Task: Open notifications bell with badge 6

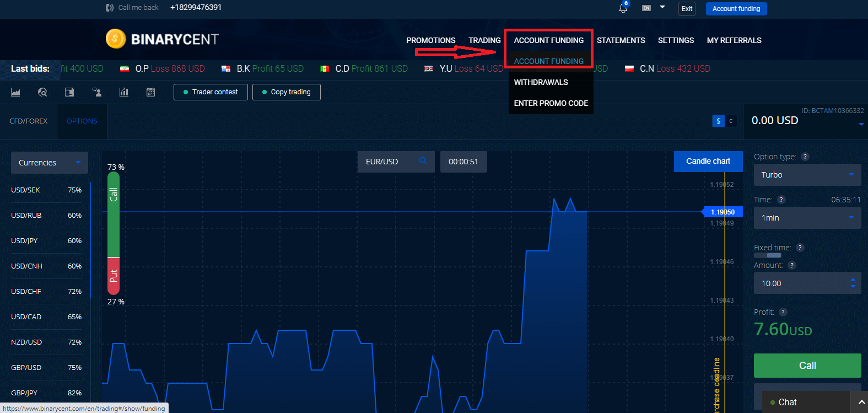Action: [623, 8]
